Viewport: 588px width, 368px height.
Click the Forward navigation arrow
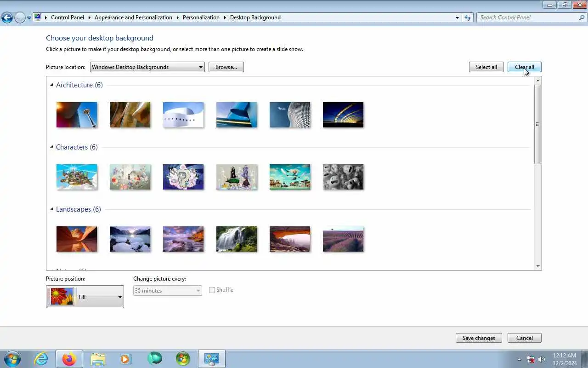pos(20,18)
